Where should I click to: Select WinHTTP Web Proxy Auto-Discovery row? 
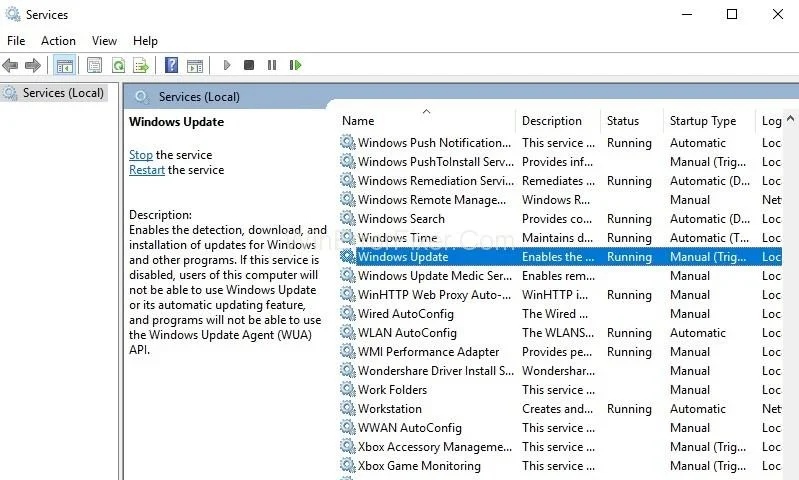tap(561, 295)
